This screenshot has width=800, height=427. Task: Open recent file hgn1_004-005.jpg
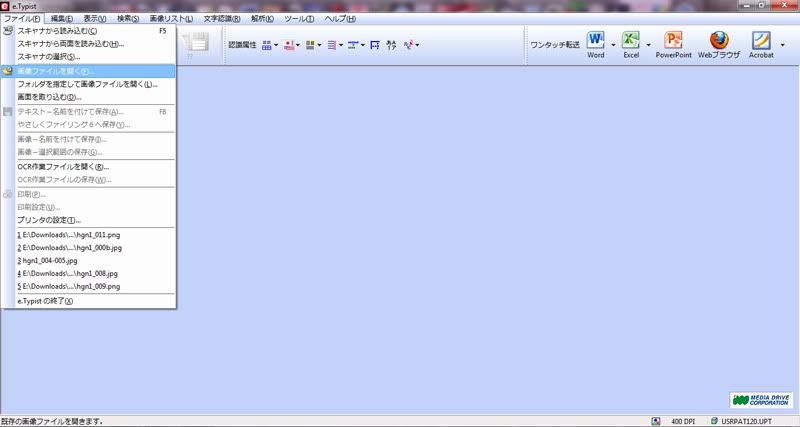click(x=89, y=261)
